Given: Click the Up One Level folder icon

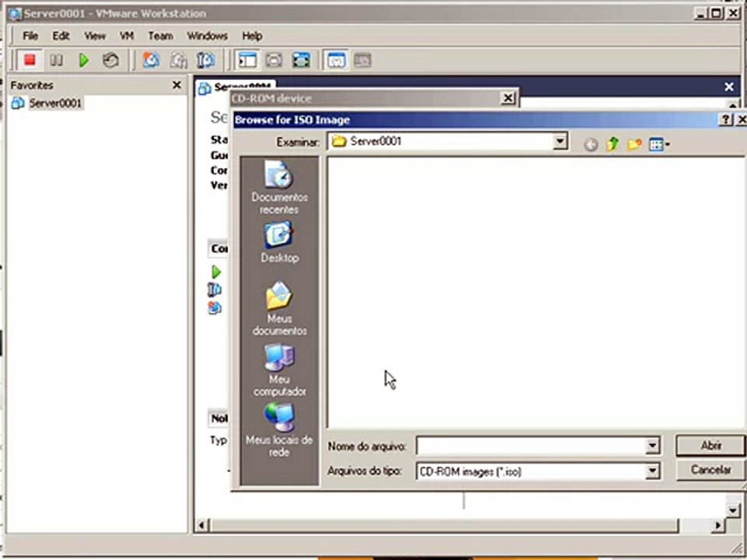Looking at the screenshot, I should coord(612,144).
